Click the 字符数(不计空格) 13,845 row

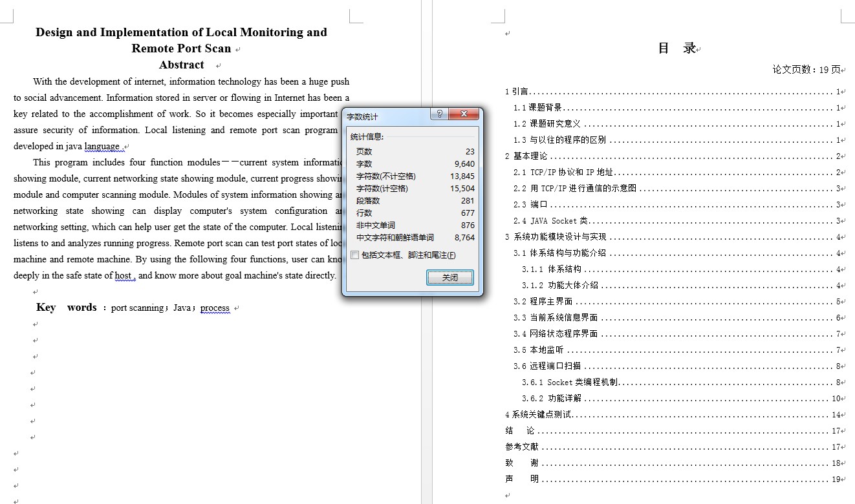(x=415, y=176)
